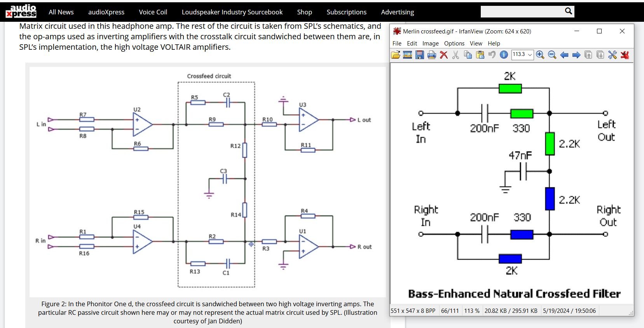The width and height of the screenshot is (644, 328).
Task: Click the audioXpress logo
Action: (21, 11)
